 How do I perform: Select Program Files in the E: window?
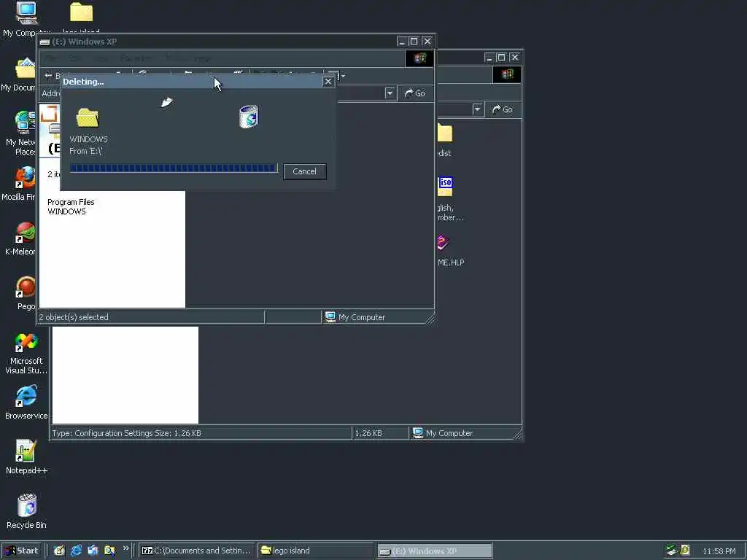[x=71, y=202]
